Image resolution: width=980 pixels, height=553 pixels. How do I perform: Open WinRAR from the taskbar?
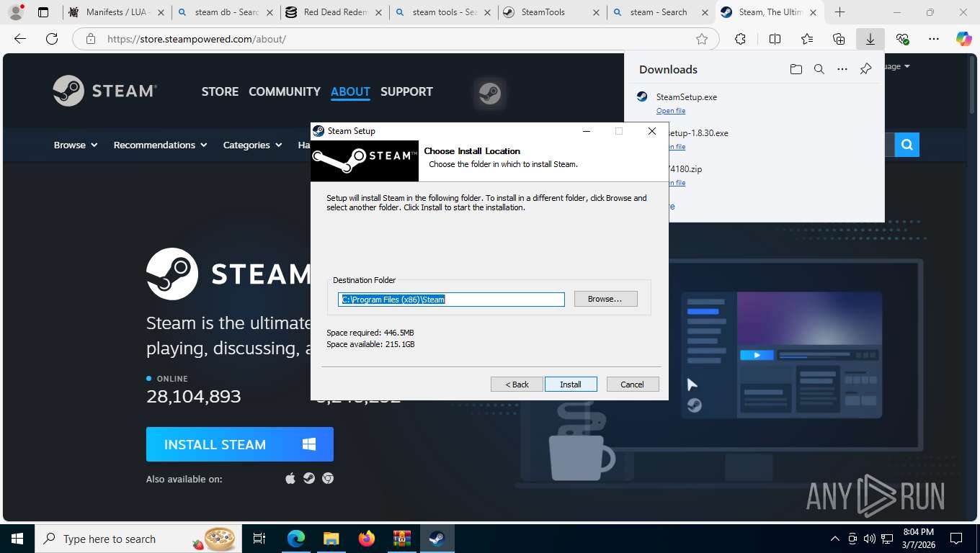[401, 539]
